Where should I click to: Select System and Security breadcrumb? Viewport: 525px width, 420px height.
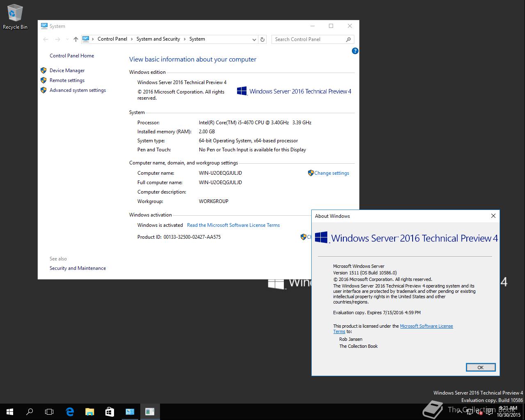click(158, 39)
